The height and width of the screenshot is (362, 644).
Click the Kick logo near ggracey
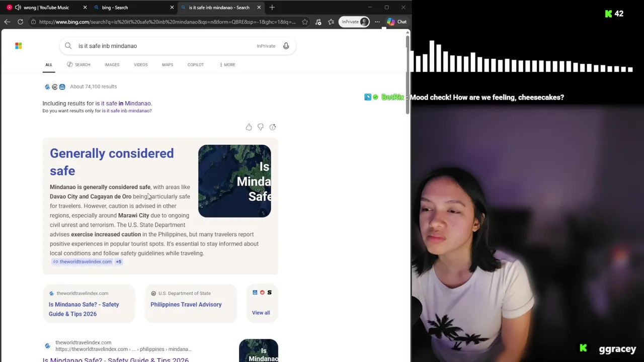(x=584, y=348)
